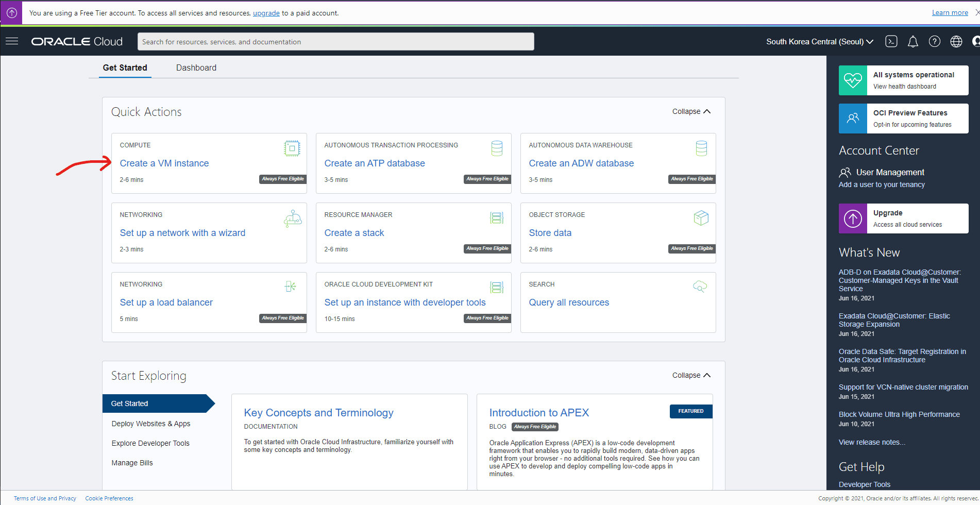Click Upgrade Access all cloud services card
Image resolution: width=980 pixels, height=505 pixels.
(904, 218)
